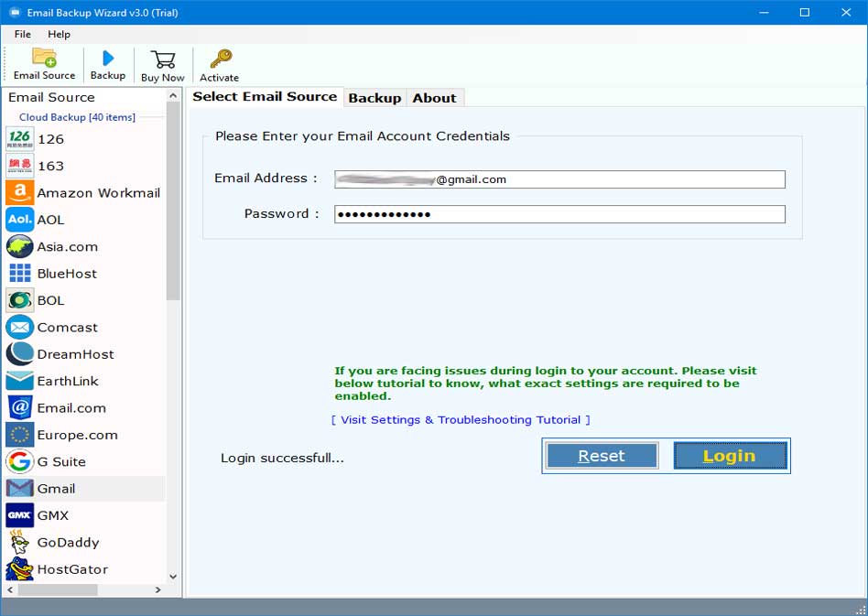
Task: Select G Suite in the source list
Action: point(85,461)
